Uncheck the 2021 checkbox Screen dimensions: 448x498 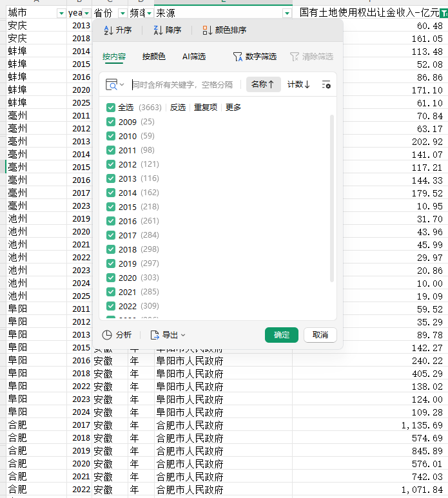pyautogui.click(x=111, y=292)
